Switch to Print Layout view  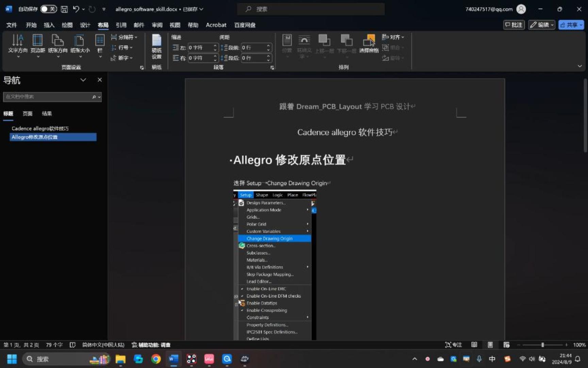pyautogui.click(x=490, y=345)
